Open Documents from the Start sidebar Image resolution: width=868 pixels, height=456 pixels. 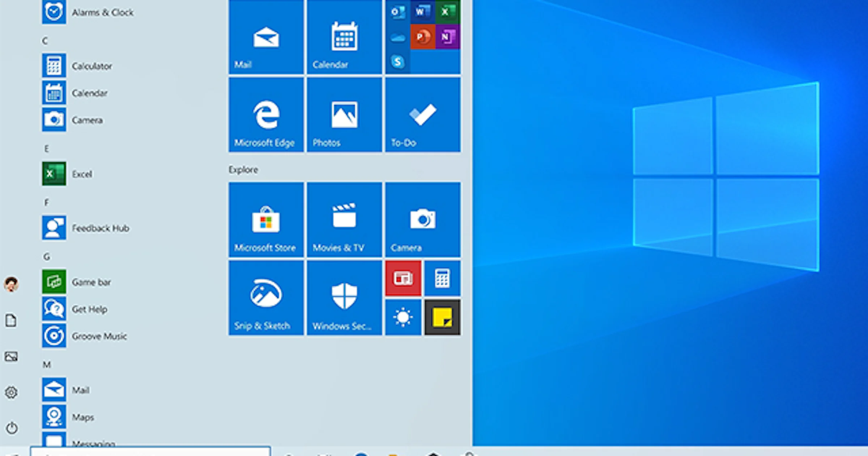tap(11, 320)
